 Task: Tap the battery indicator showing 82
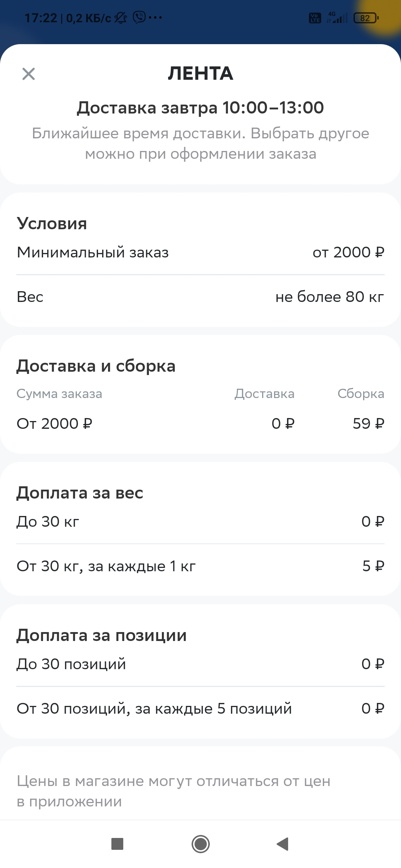[x=366, y=18]
